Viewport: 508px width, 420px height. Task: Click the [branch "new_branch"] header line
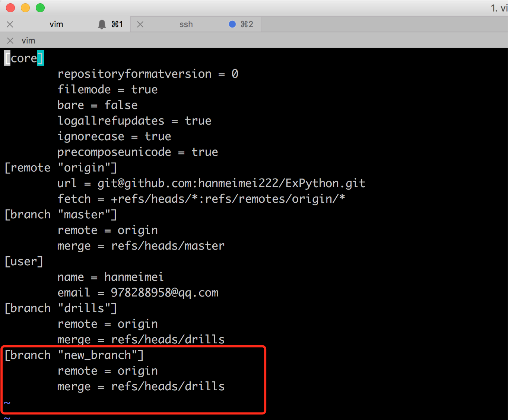[74, 355]
